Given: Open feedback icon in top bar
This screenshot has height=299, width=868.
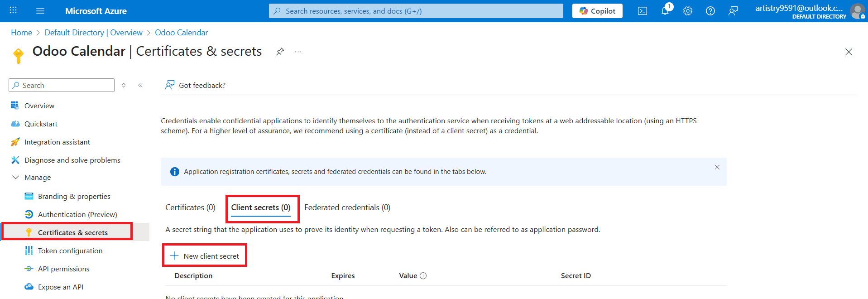Looking at the screenshot, I should (733, 11).
